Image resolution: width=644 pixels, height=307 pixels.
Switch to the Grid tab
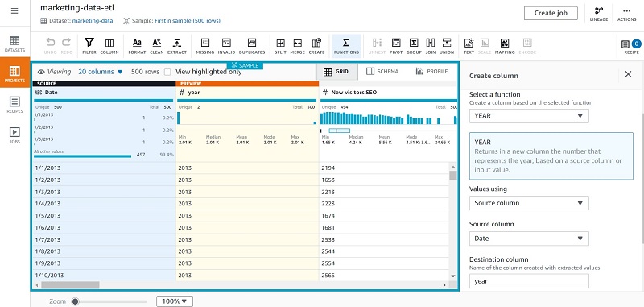point(336,72)
